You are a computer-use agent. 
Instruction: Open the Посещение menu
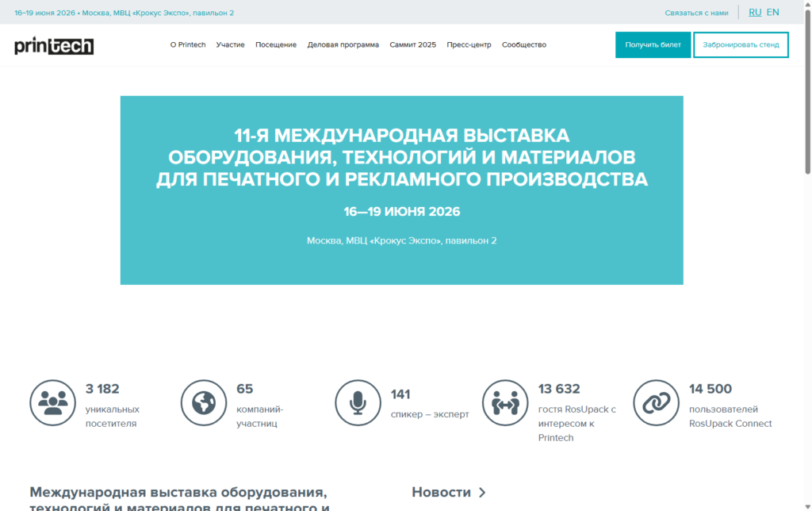[x=276, y=45]
